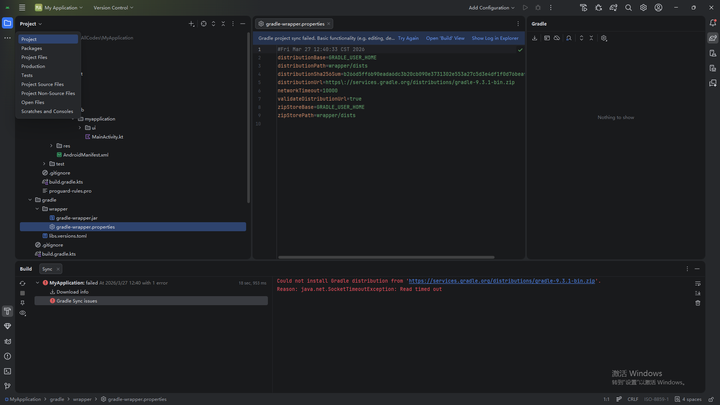
Task: Click the editor horizontal scrollbar
Action: click(386, 257)
